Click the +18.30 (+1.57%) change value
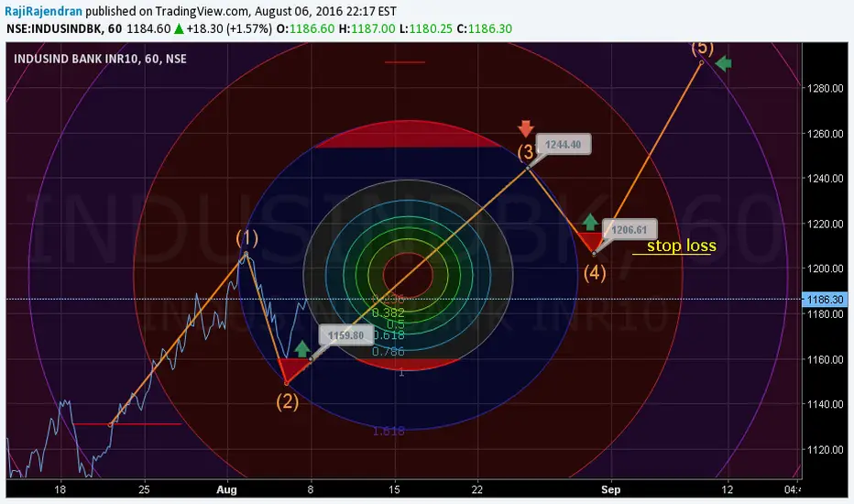854x504 pixels. tap(229, 29)
